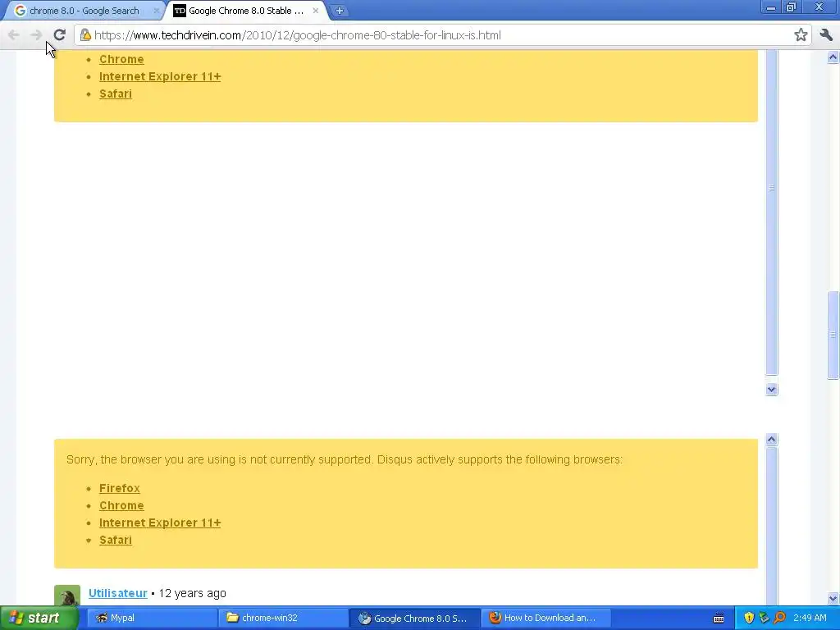Click the browser Forward arrow
Viewport: 840px width, 630px height.
point(36,35)
